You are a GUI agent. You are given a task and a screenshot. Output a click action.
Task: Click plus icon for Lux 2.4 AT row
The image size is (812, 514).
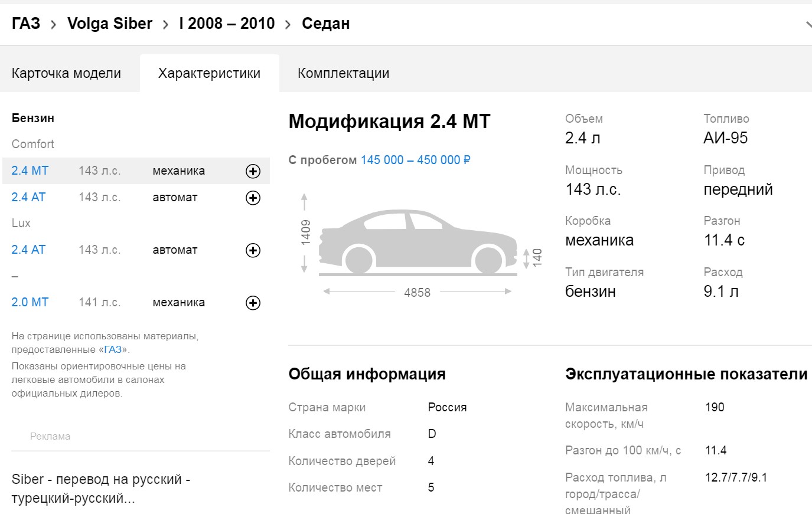coord(253,250)
